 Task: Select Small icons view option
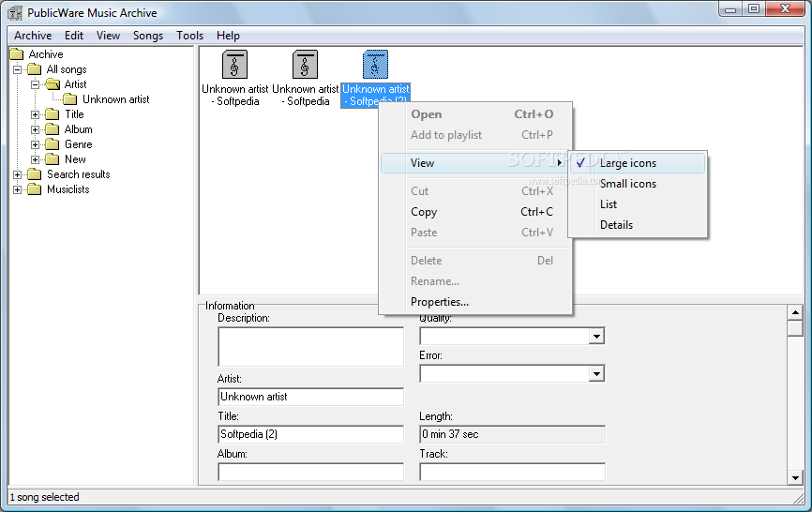click(x=638, y=184)
